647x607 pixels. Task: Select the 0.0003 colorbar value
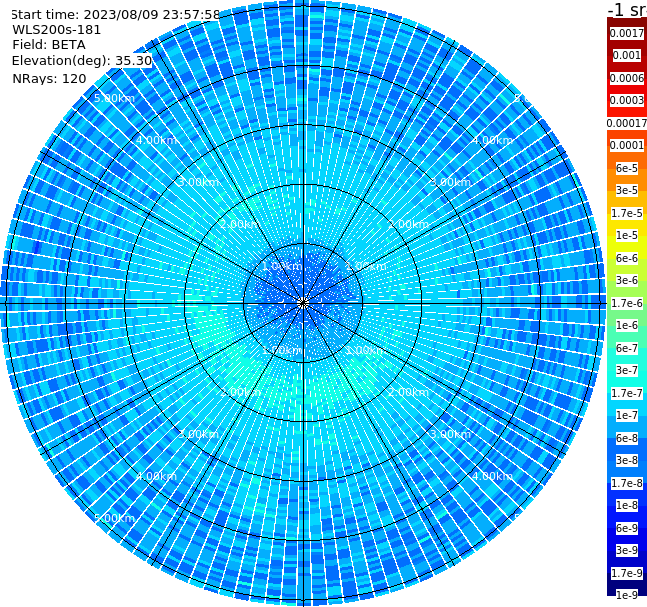point(627,100)
